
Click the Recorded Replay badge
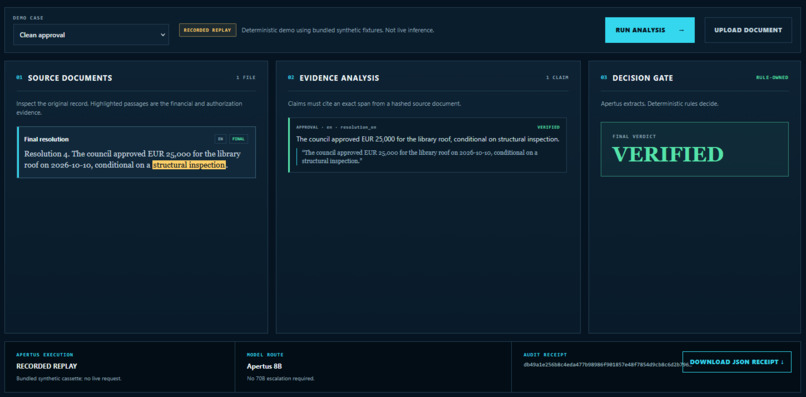point(208,30)
